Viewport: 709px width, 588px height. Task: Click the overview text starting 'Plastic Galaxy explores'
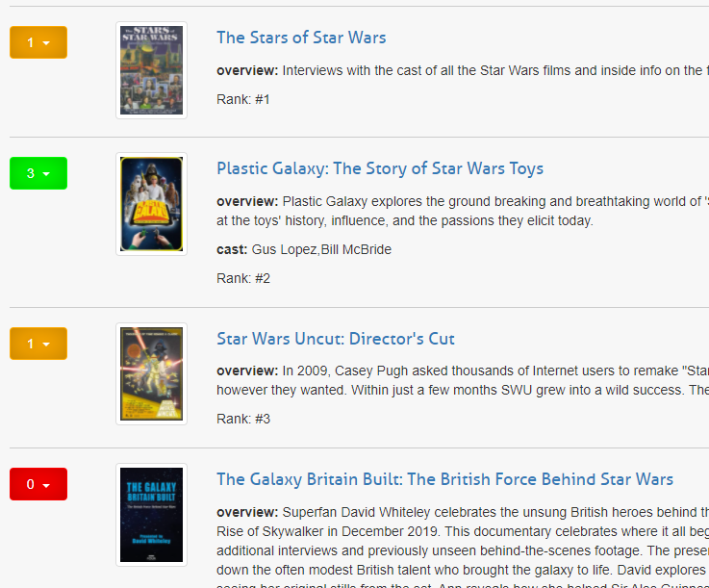point(463,211)
